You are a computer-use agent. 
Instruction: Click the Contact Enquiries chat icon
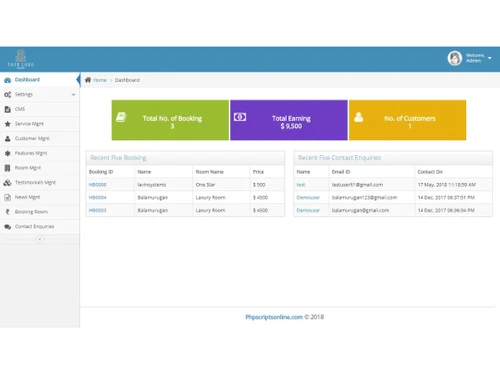click(x=7, y=227)
